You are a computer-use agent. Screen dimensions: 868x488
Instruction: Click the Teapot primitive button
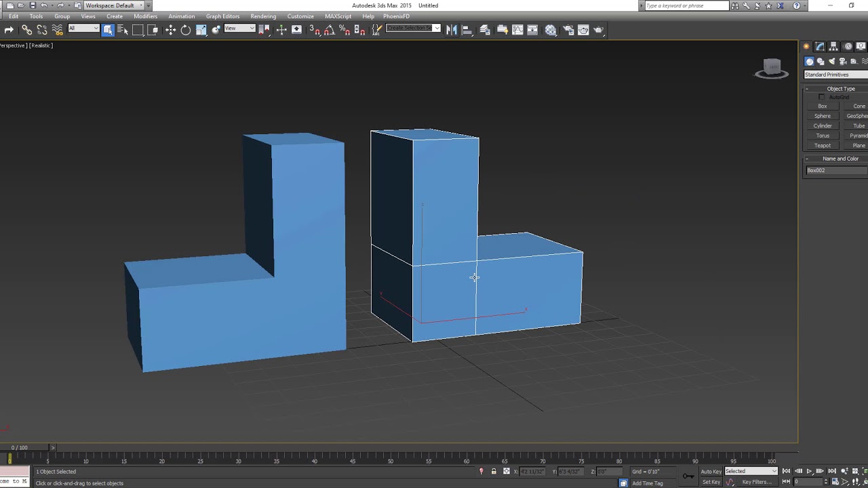coord(823,146)
